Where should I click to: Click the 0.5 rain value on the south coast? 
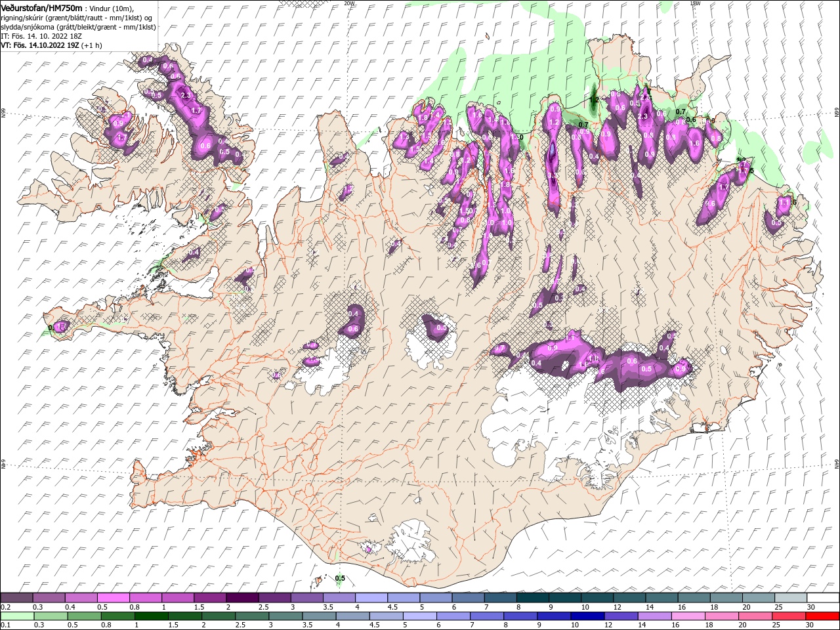pyautogui.click(x=340, y=578)
